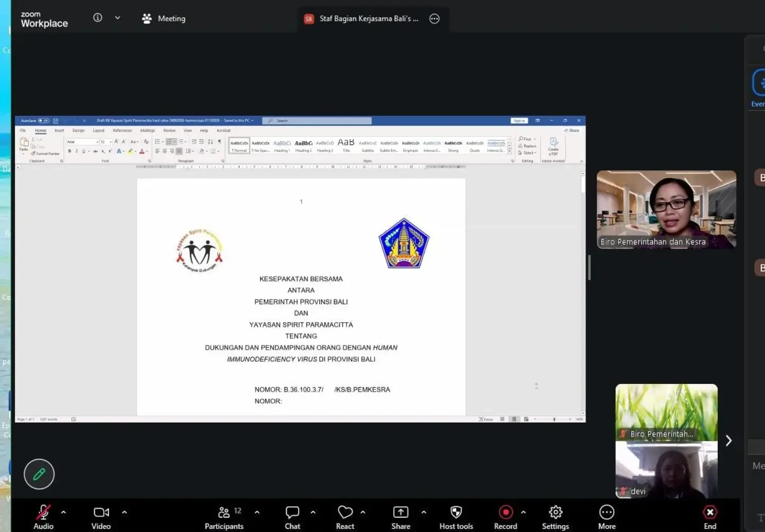Switch to the Review tab
Image resolution: width=765 pixels, height=532 pixels.
169,131
